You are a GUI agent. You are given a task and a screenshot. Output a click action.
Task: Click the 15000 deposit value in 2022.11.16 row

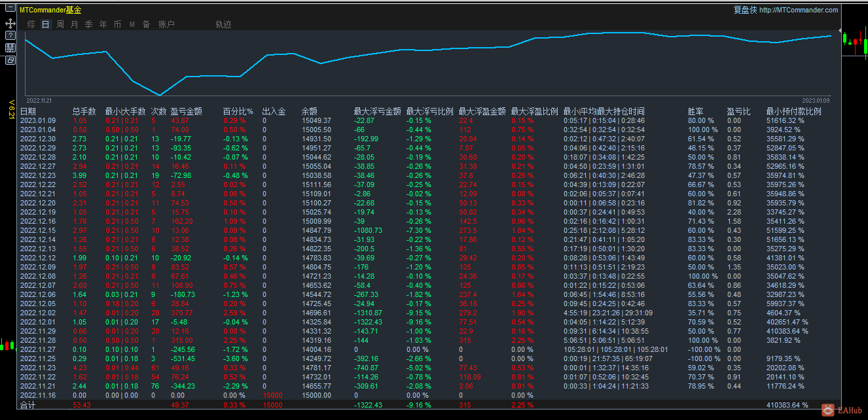[272, 395]
